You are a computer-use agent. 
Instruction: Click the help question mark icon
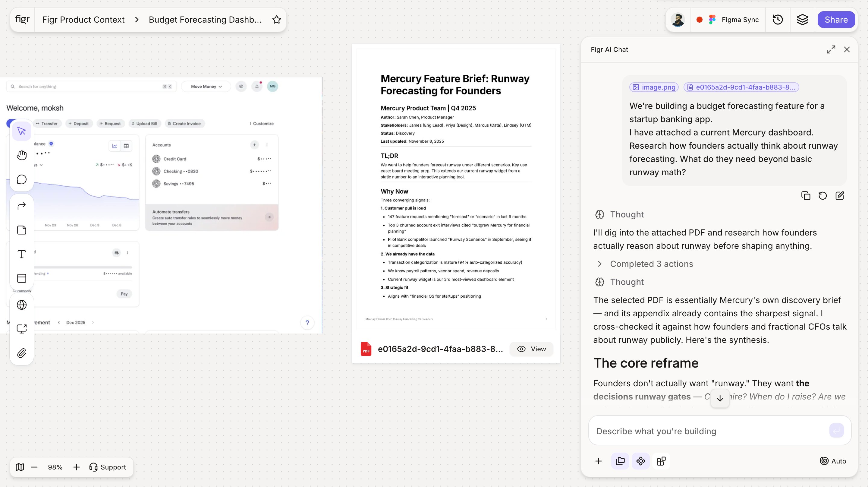tap(307, 323)
